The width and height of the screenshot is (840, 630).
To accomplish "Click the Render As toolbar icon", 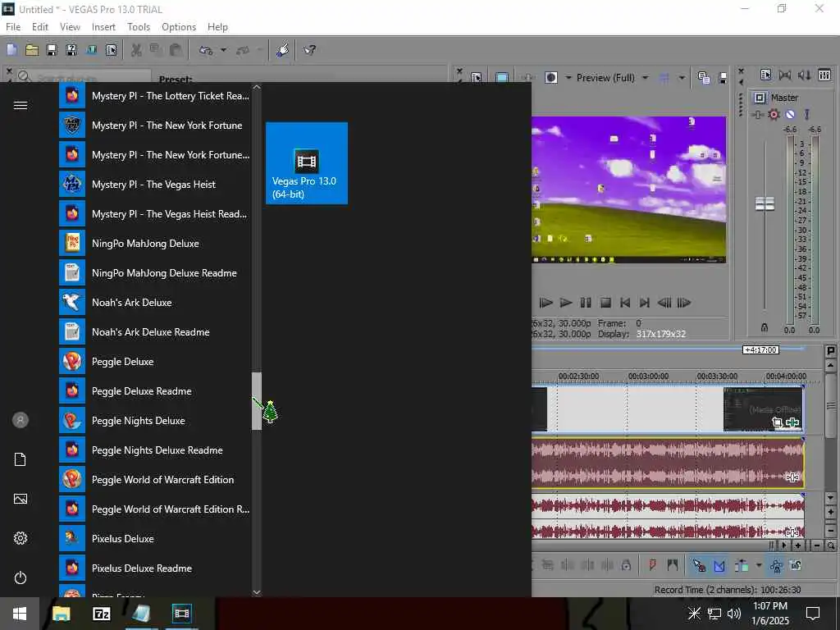I will (x=92, y=50).
